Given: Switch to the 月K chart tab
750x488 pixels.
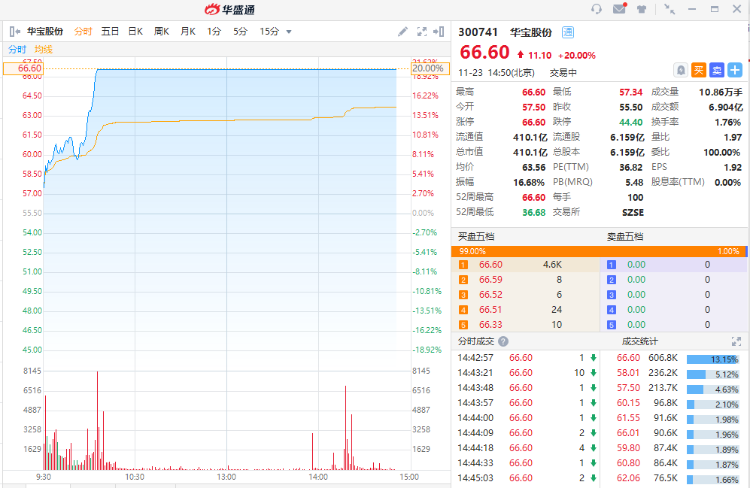Looking at the screenshot, I should point(188,32).
